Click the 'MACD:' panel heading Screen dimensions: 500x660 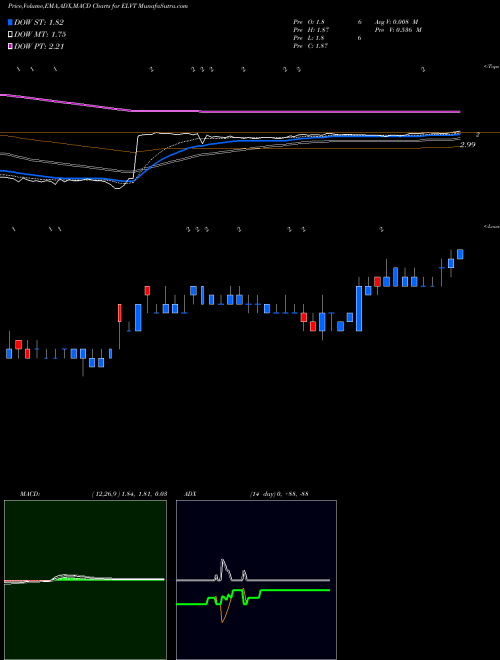tap(30, 493)
